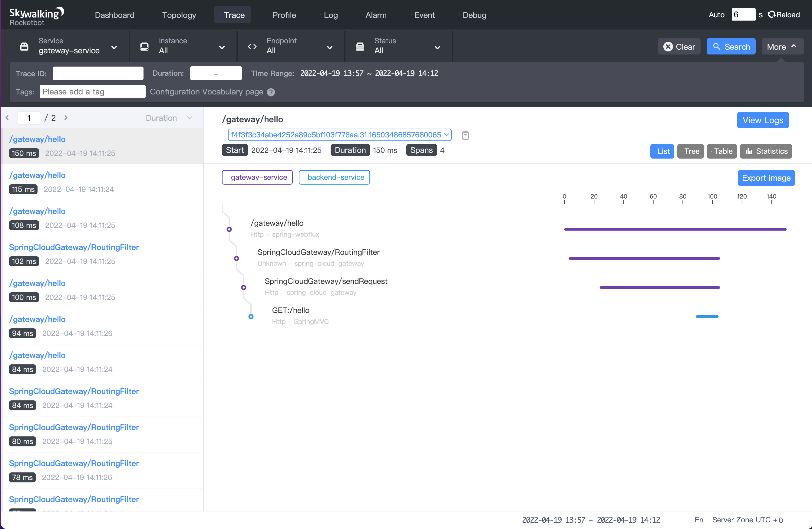Click the lock icon in the Service selector
Image resolution: width=812 pixels, height=529 pixels.
24,46
